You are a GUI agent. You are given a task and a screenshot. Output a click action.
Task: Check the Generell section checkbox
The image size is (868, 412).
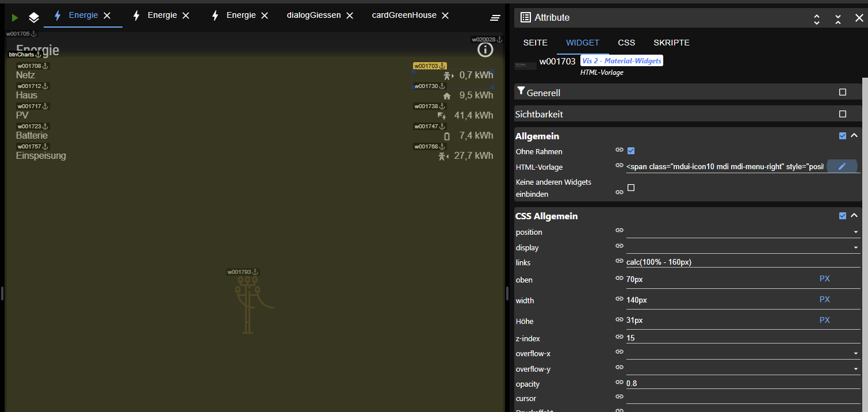tap(843, 92)
